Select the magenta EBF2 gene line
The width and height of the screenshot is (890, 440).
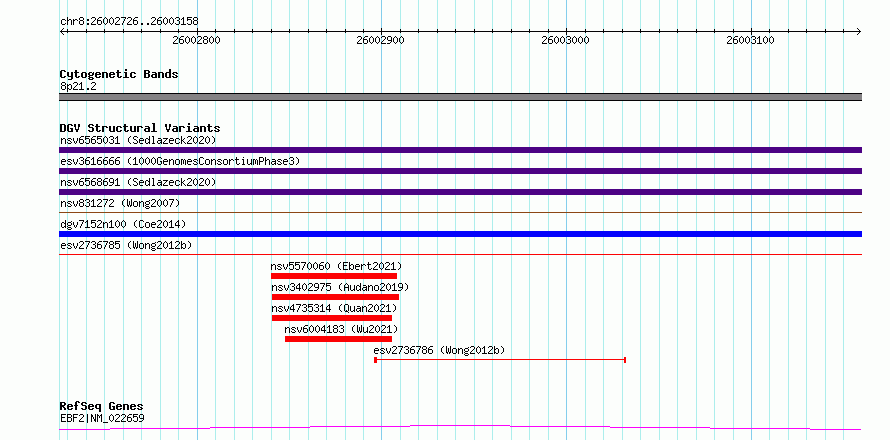(x=460, y=428)
